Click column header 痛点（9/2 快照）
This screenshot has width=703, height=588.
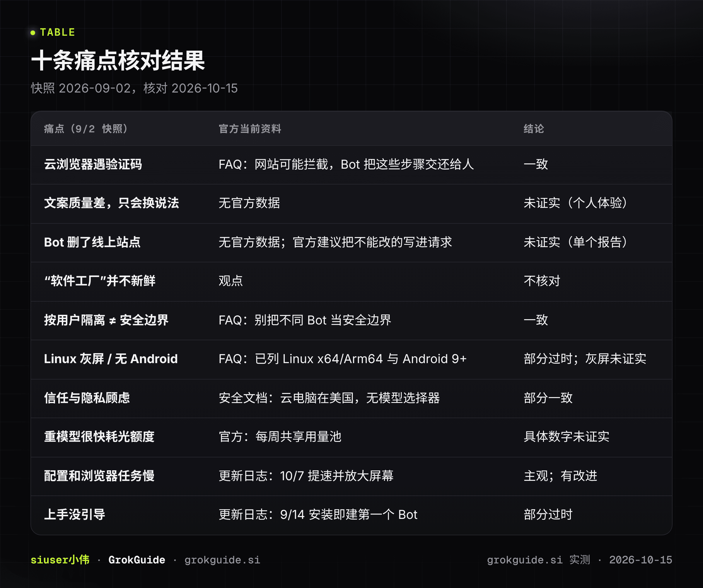pos(86,129)
